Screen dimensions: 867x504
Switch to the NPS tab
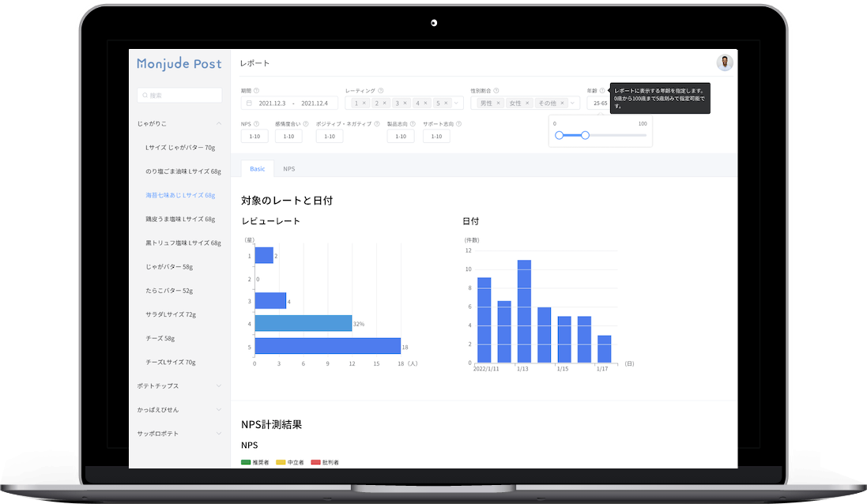click(x=289, y=169)
